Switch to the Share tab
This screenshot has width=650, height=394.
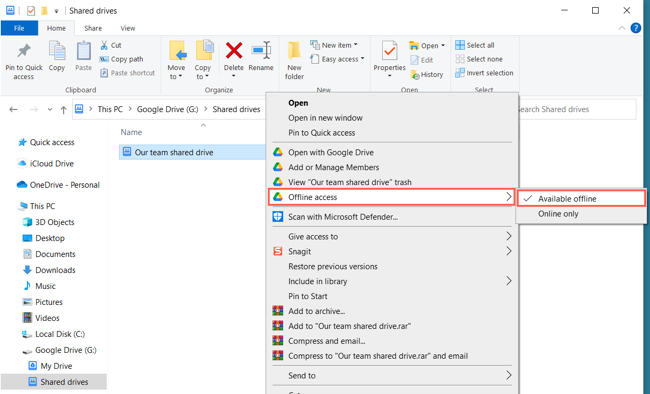coord(93,28)
